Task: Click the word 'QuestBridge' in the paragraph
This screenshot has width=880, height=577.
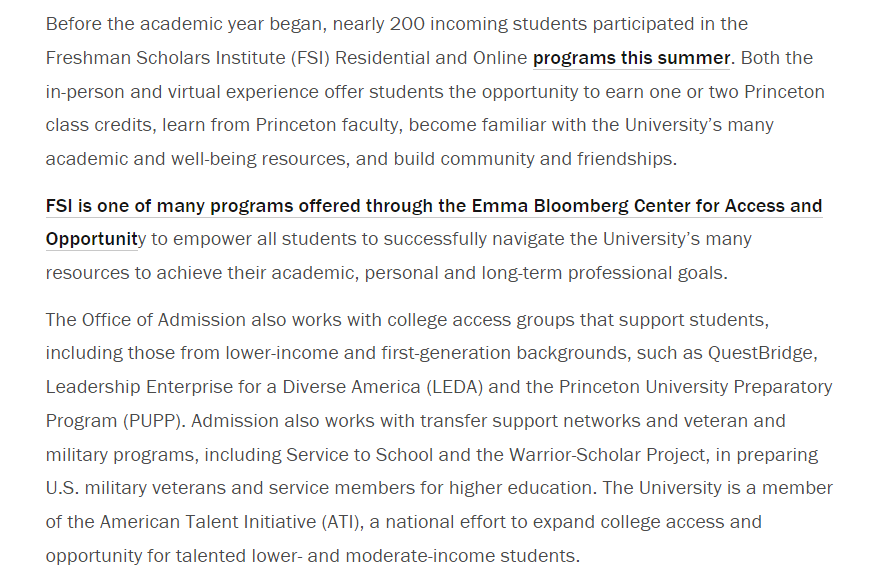Action: (760, 353)
